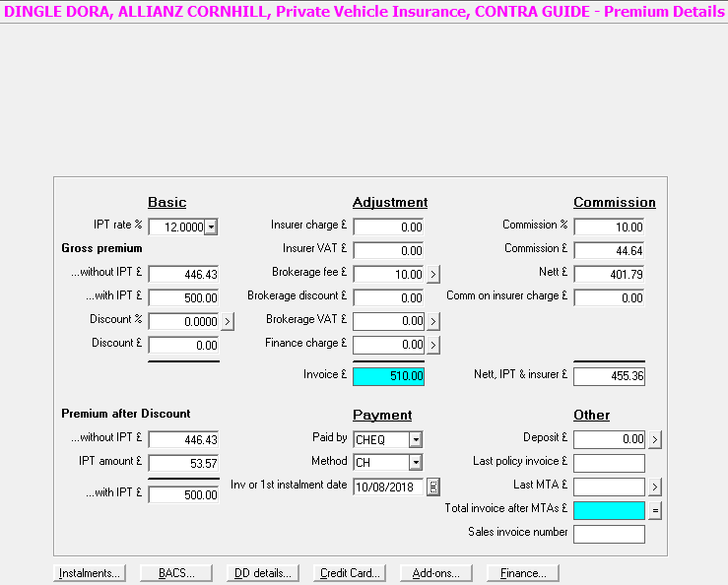Click the Credit Card button
This screenshot has width=728, height=585.
point(350,573)
